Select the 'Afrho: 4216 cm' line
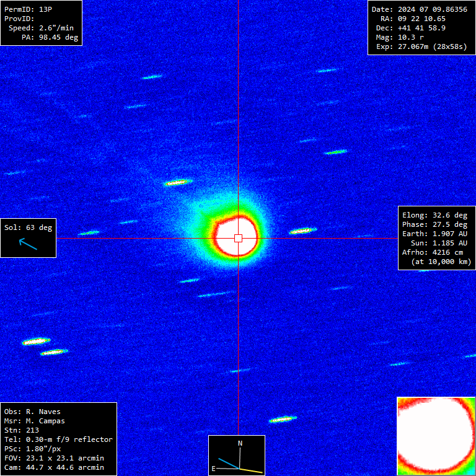Screen dimensions: 476x476 coord(433,253)
